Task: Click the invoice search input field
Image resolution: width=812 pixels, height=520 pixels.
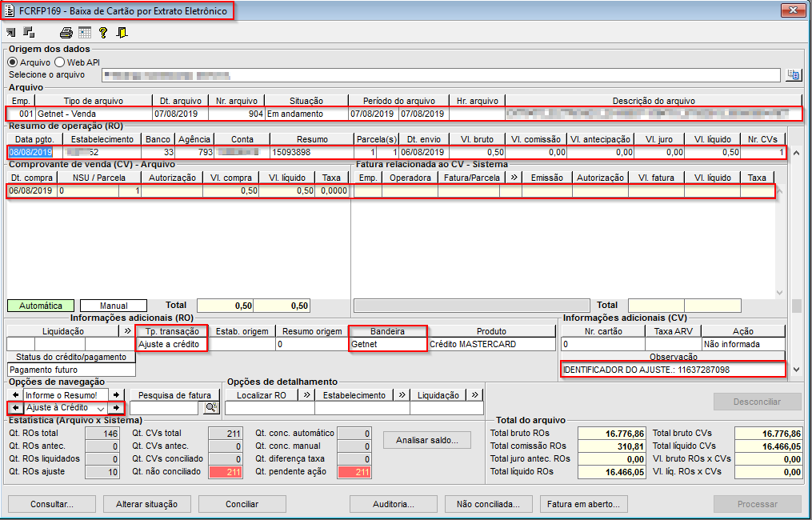Action: click(165, 408)
